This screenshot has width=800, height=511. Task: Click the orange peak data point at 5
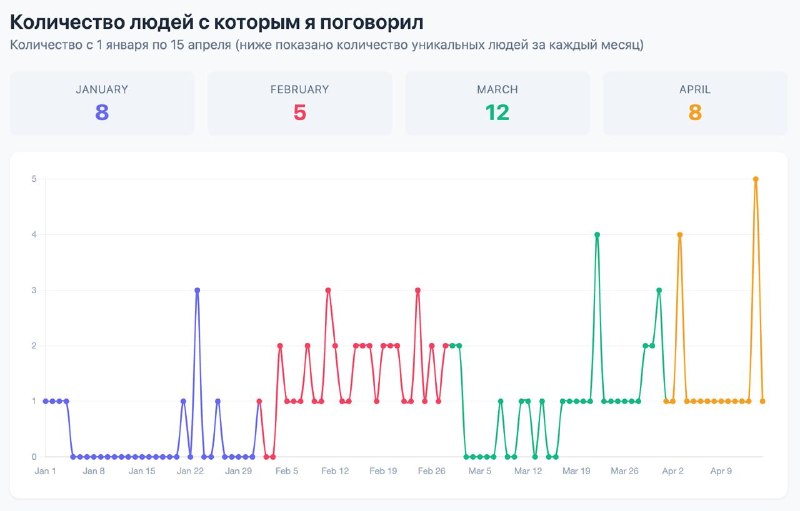756,179
